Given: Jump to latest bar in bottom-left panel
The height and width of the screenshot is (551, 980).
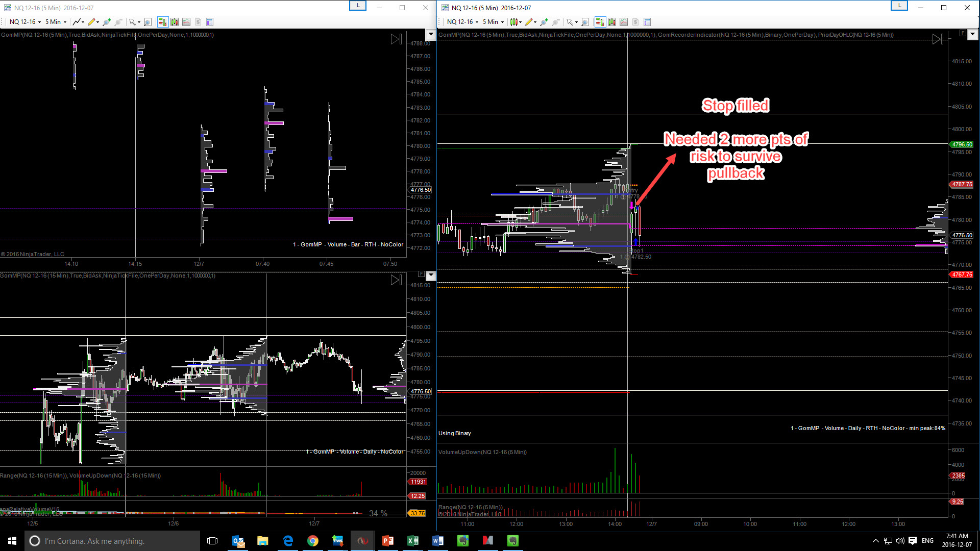Looking at the screenshot, I should (x=396, y=280).
